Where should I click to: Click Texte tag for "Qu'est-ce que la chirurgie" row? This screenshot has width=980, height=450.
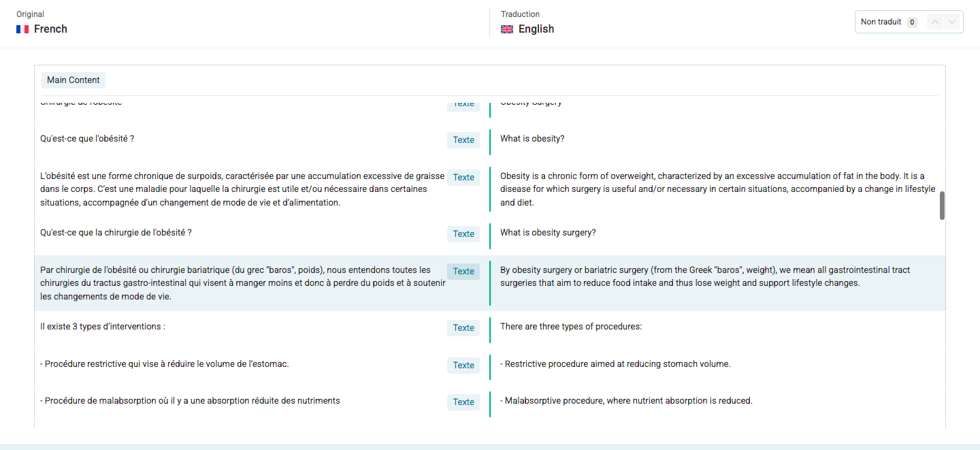click(463, 234)
